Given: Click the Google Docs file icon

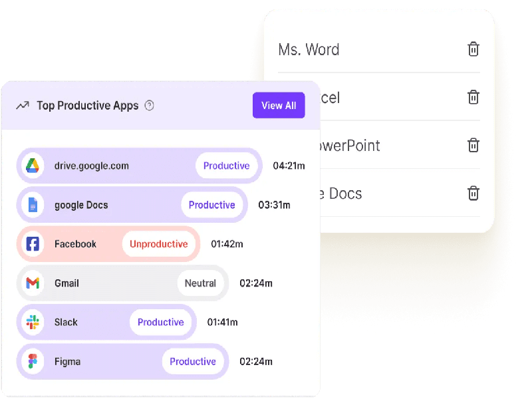Looking at the screenshot, I should (33, 205).
